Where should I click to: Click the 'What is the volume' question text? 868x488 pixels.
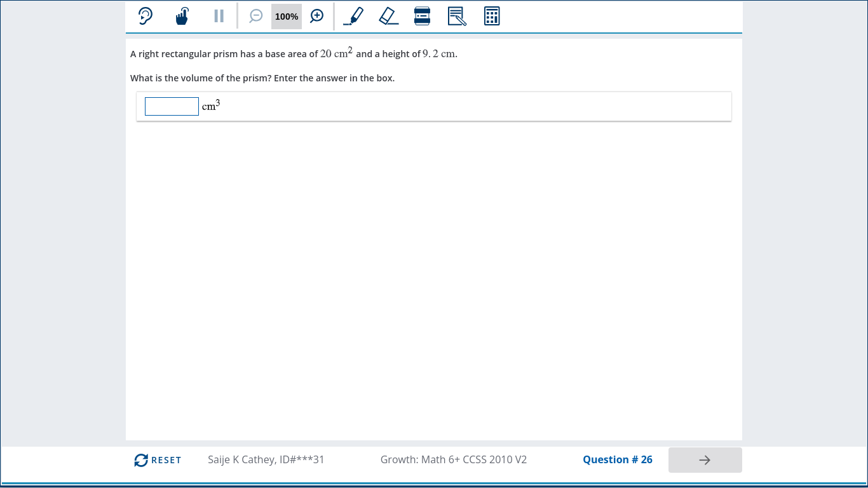click(x=262, y=78)
